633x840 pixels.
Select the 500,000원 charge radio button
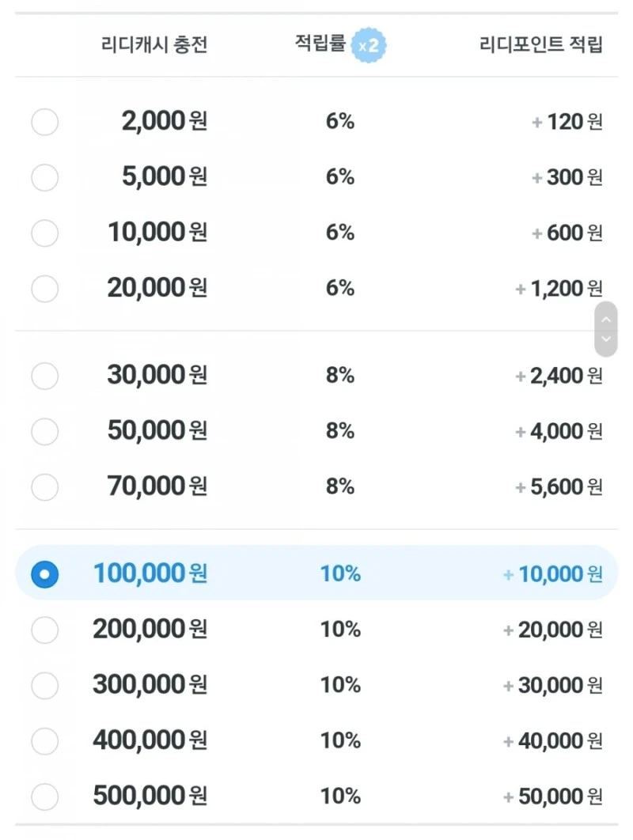(x=44, y=796)
